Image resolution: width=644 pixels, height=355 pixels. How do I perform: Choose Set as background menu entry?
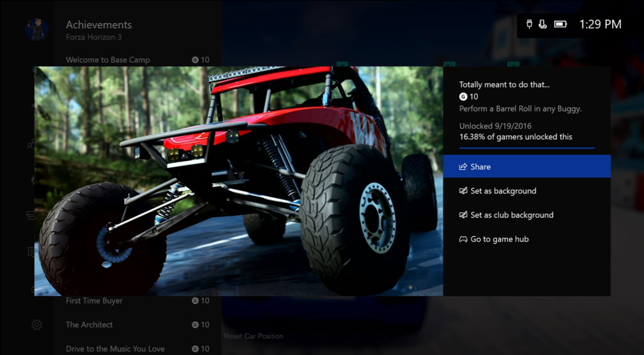(503, 191)
